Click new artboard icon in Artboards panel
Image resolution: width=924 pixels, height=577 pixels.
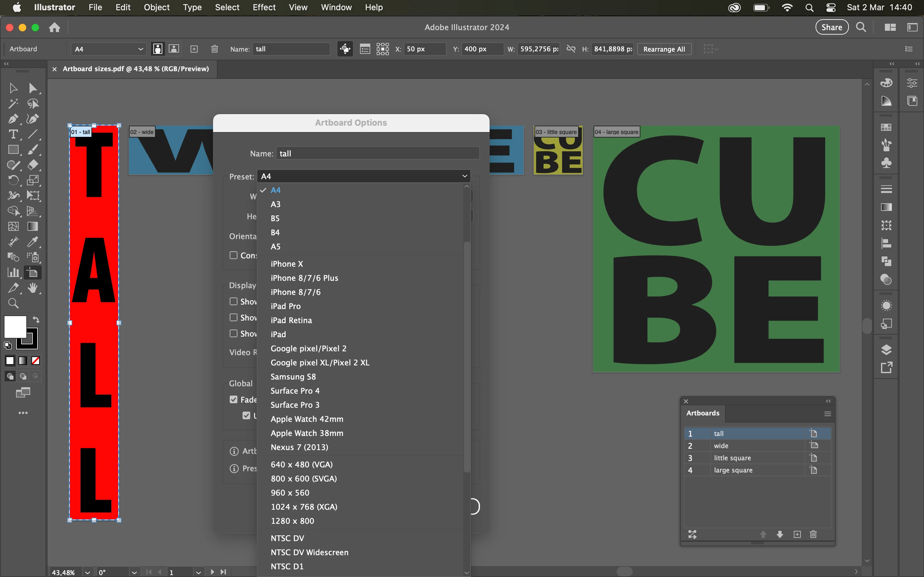click(797, 534)
